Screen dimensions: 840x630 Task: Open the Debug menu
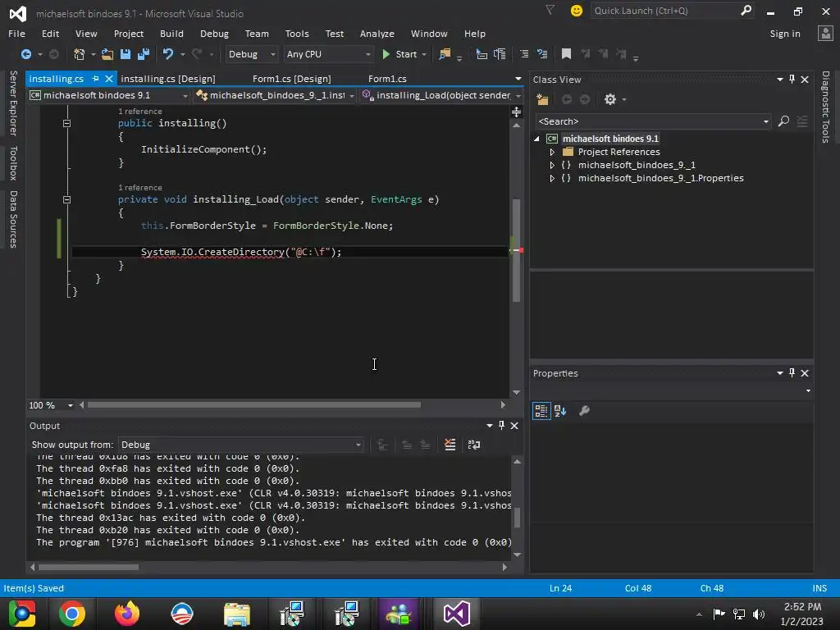click(214, 34)
